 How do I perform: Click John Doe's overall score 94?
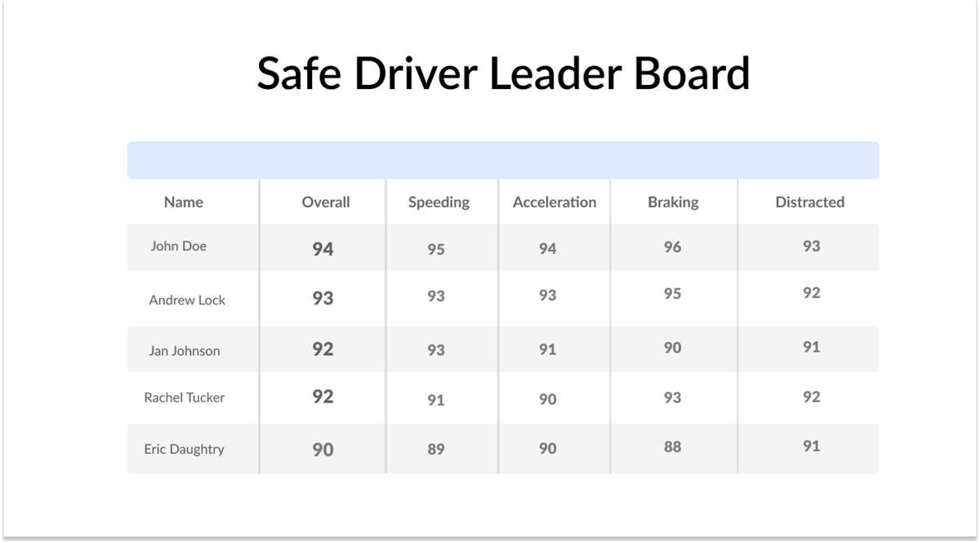click(x=323, y=249)
